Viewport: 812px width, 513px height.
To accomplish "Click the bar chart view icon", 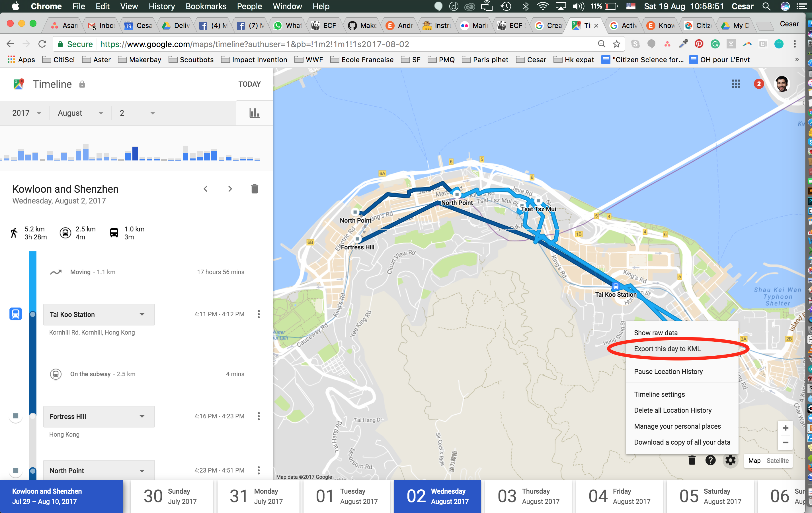I will point(255,113).
